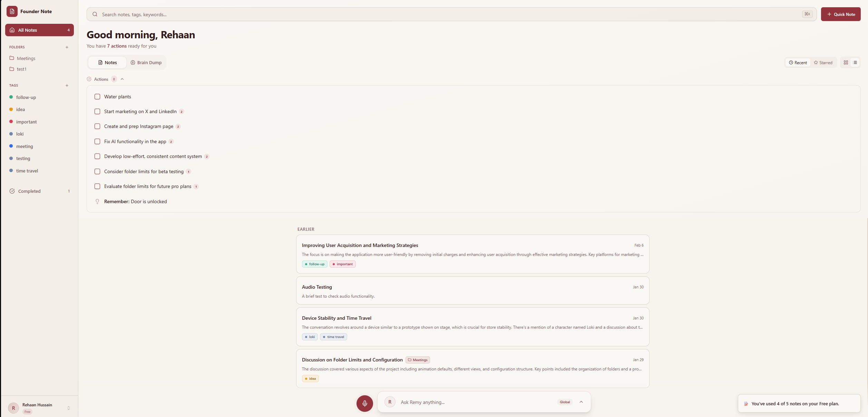Viewport: 868px width, 417px height.
Task: Filter notes by Starred
Action: pyautogui.click(x=823, y=62)
